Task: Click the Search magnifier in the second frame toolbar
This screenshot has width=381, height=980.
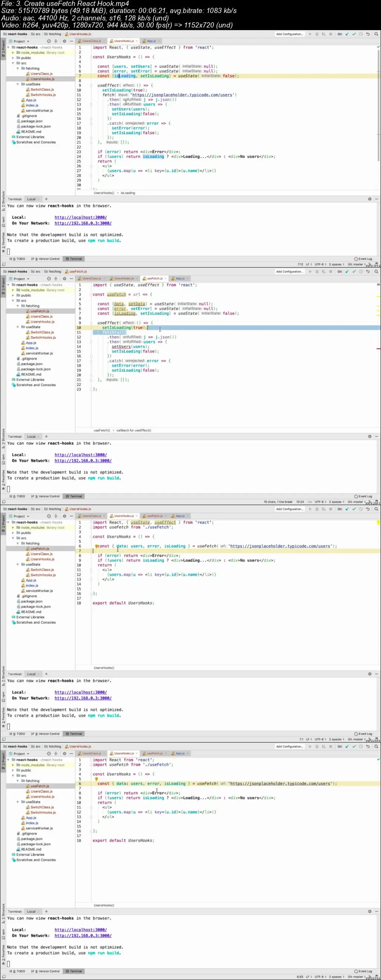Action: [377, 272]
